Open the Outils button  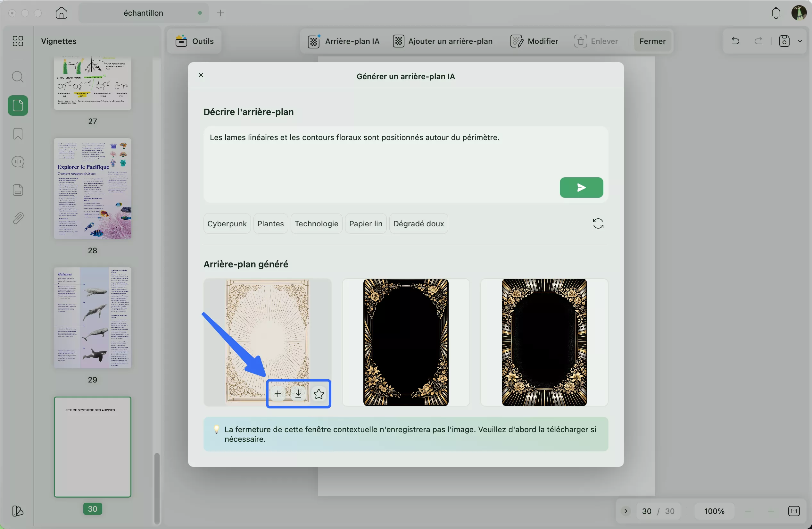coord(194,41)
